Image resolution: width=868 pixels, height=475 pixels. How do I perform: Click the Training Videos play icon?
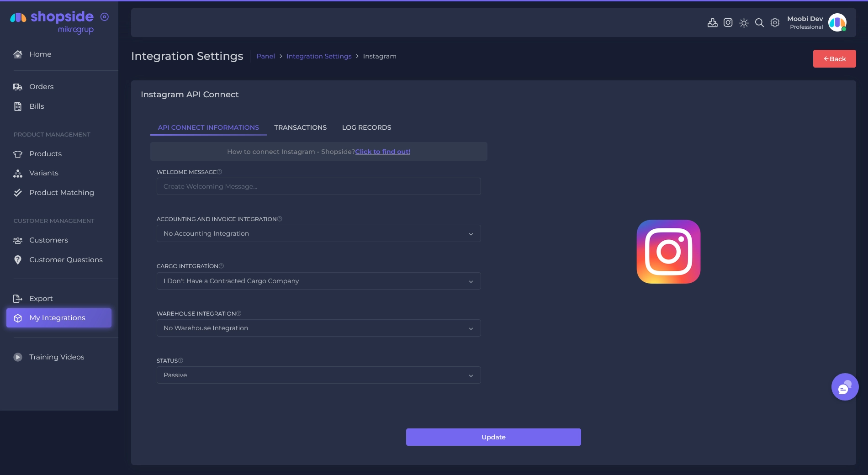coord(18,357)
